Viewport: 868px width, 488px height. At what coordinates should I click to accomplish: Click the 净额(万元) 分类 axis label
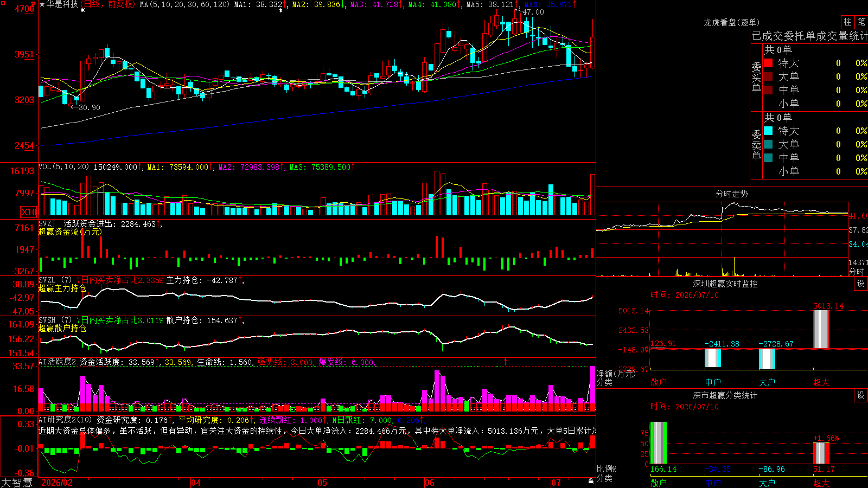(616, 377)
